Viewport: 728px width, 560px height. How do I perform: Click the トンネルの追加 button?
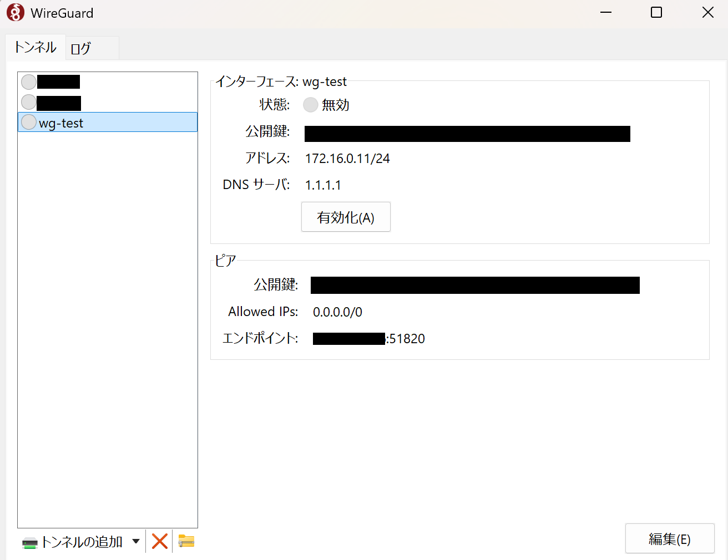72,542
